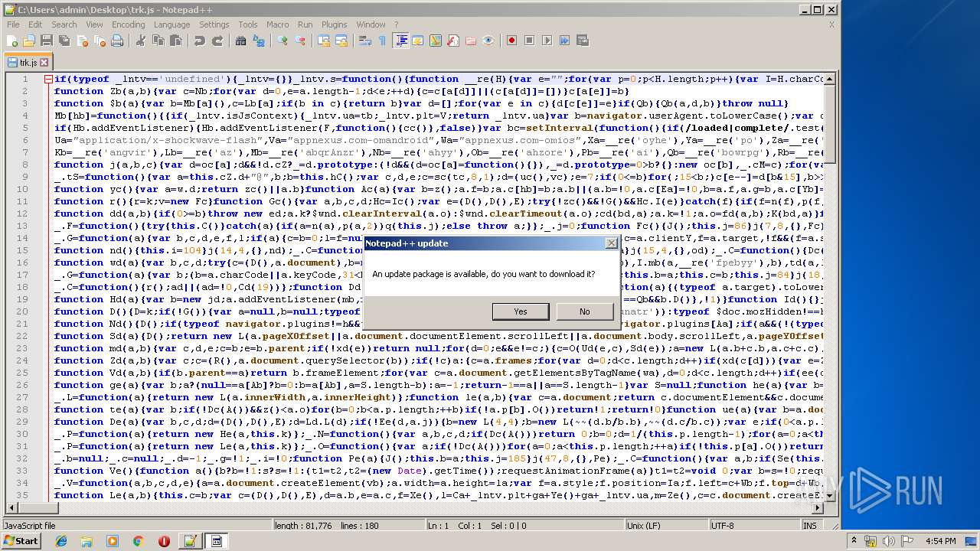Viewport: 980px width, 551px height.
Task: Click the JavaScript file status text
Action: coord(30,526)
